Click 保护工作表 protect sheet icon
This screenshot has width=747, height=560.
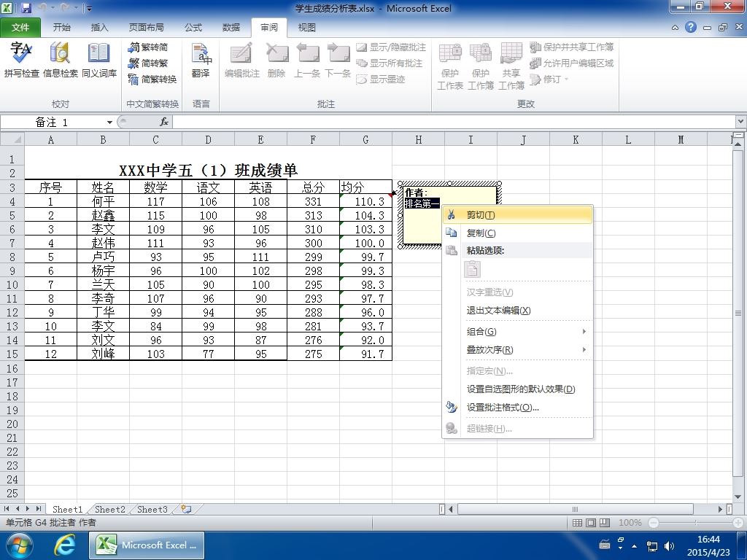pyautogui.click(x=450, y=66)
